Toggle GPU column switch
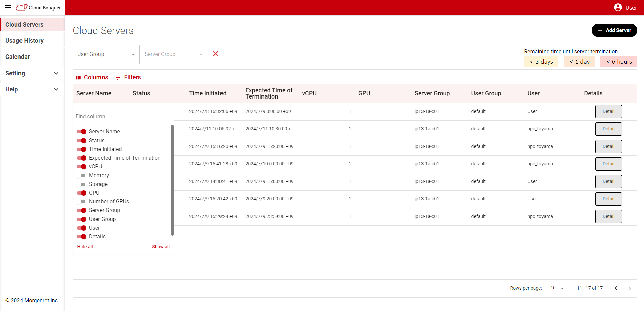The height and width of the screenshot is (311, 644). 81,193
